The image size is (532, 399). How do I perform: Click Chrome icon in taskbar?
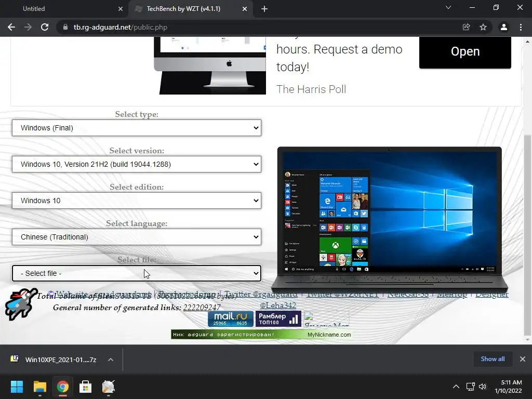tap(62, 387)
